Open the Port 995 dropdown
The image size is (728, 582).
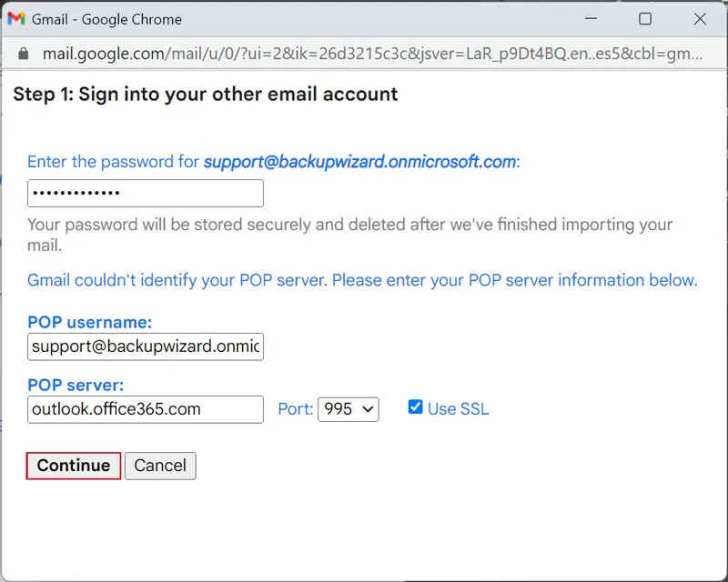pos(349,409)
